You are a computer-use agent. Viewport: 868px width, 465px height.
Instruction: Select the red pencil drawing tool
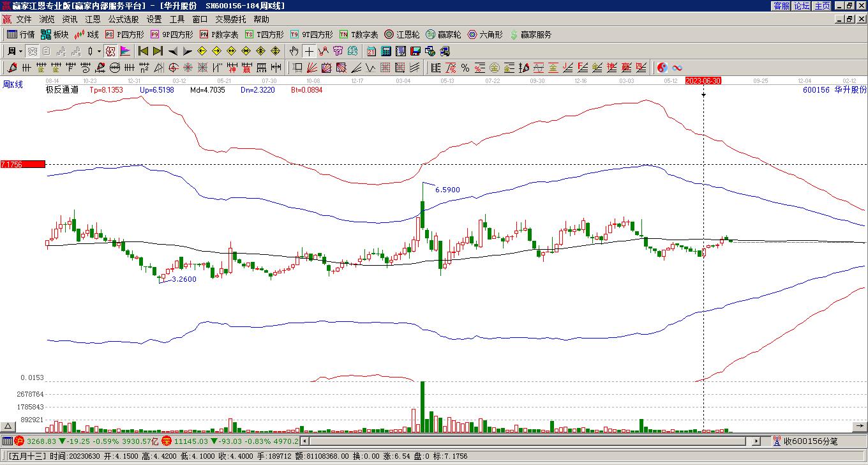[x=12, y=68]
